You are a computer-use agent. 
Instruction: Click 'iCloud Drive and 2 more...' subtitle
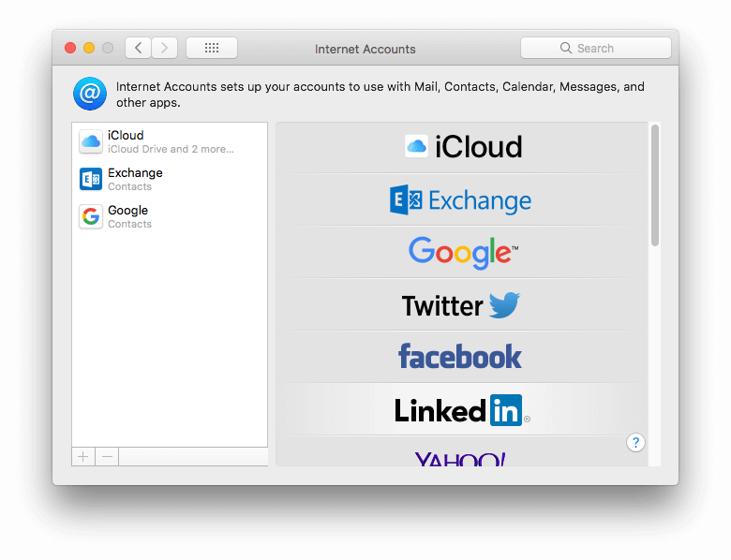[171, 149]
